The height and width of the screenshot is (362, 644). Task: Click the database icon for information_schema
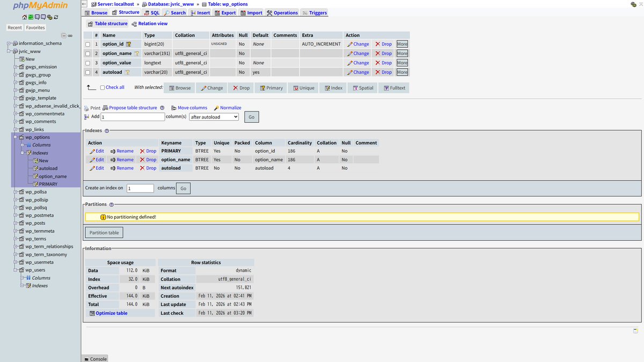click(16, 43)
